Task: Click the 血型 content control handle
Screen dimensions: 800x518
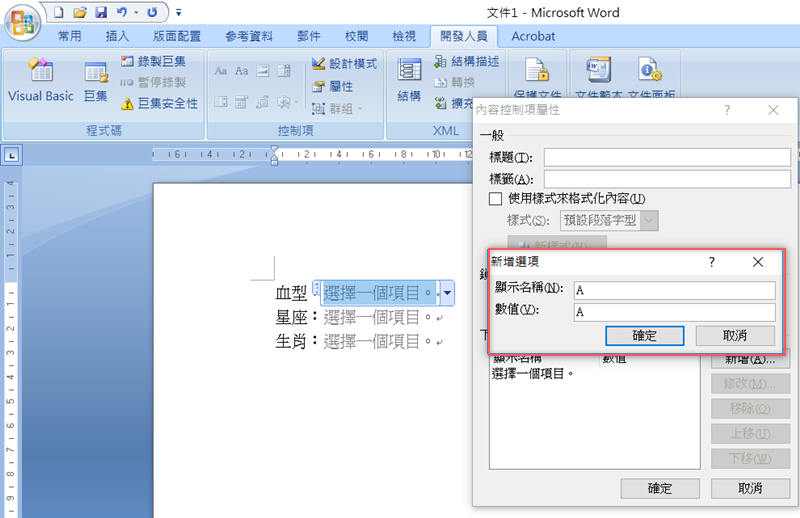Action: click(316, 288)
